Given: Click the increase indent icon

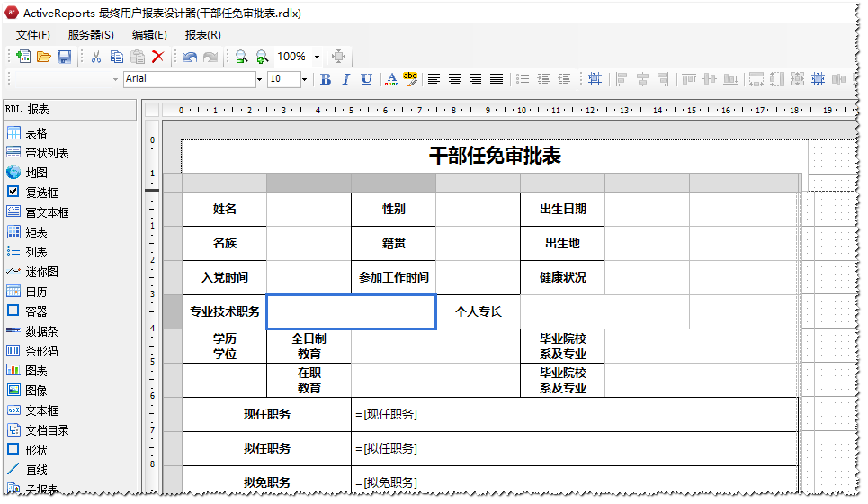Looking at the screenshot, I should point(543,79).
